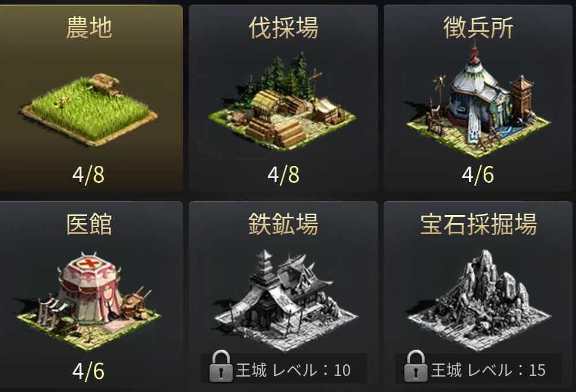The image size is (576, 392).
Task: Click the 農地 title label
Action: click(x=89, y=28)
